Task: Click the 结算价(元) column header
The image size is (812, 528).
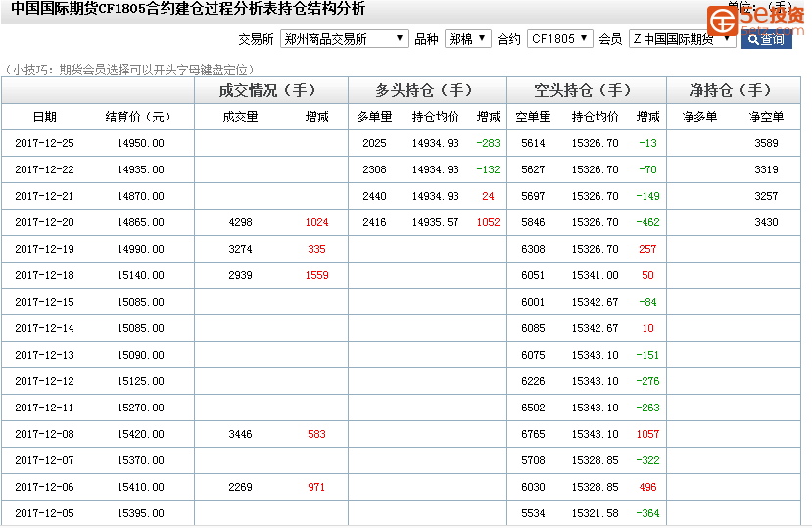Action: [138, 118]
